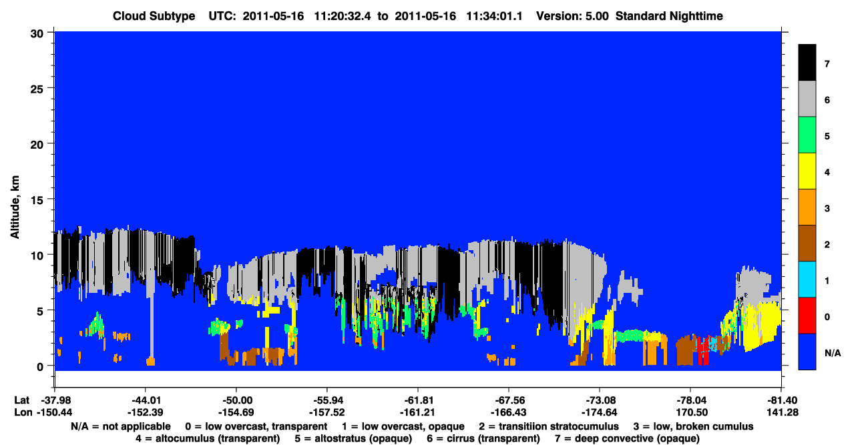Pick the yellow altocumulus swatch labeled 4
The height and width of the screenshot is (445, 868).
(x=807, y=171)
